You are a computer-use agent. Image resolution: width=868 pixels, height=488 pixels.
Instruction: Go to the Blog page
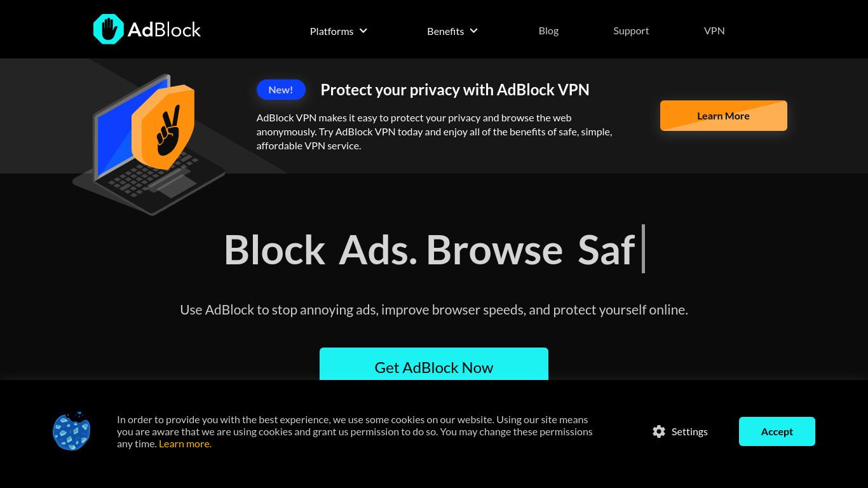(548, 30)
